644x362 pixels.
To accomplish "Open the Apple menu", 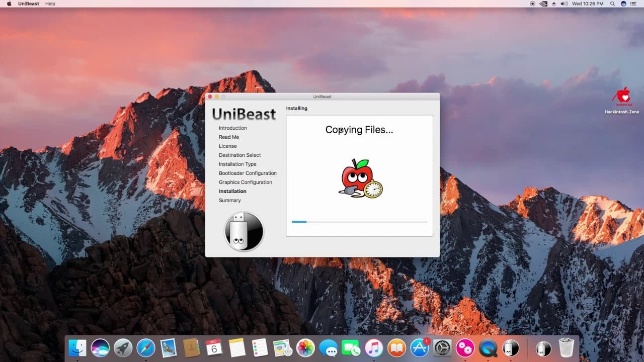I will tap(9, 4).
